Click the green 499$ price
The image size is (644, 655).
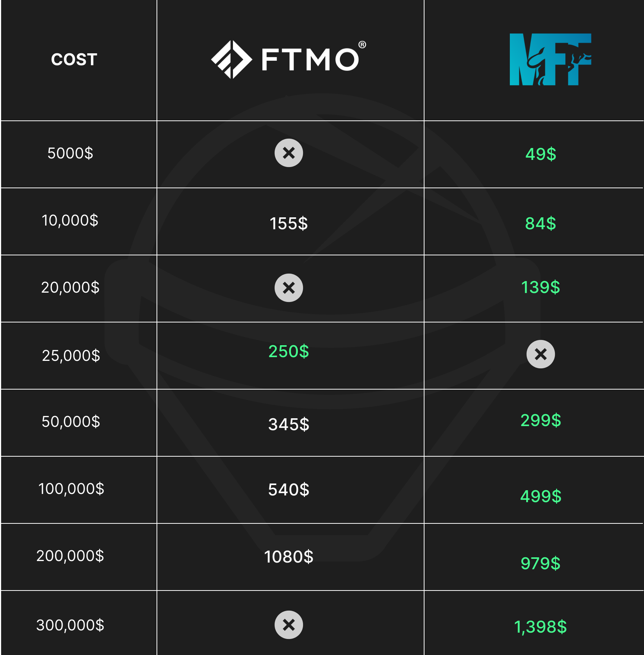coord(541,497)
